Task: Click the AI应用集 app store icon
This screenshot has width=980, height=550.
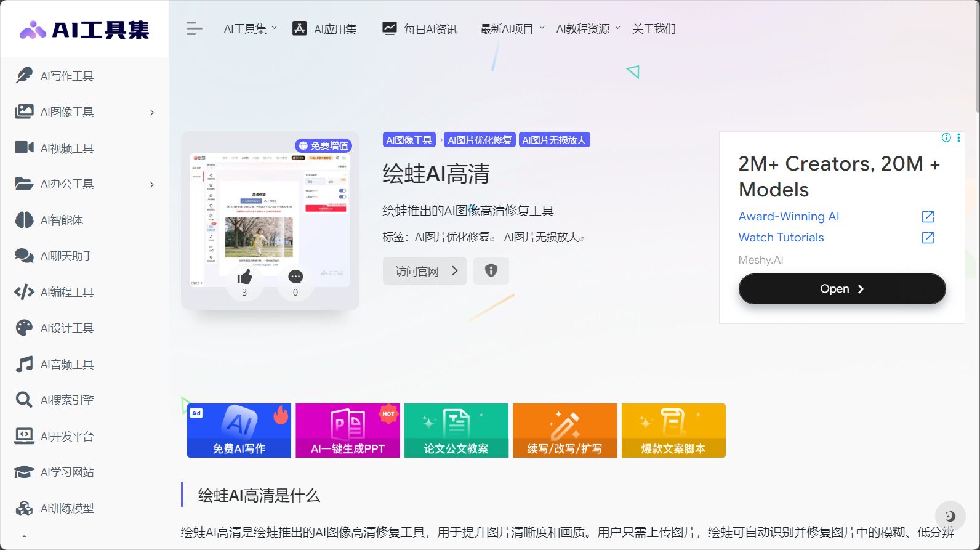Action: click(x=299, y=28)
